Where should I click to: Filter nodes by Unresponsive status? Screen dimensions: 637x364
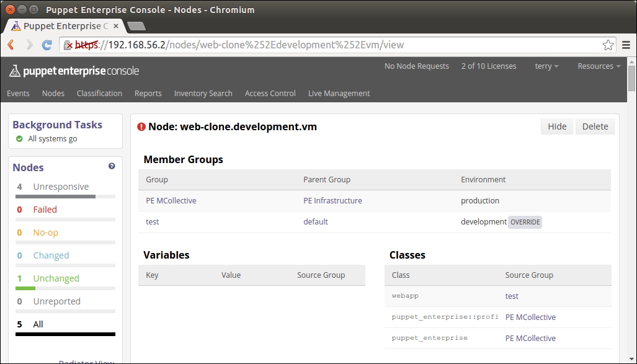click(61, 187)
